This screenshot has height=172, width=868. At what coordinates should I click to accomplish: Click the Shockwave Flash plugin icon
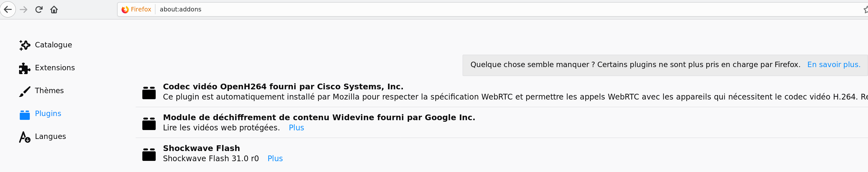(x=149, y=155)
